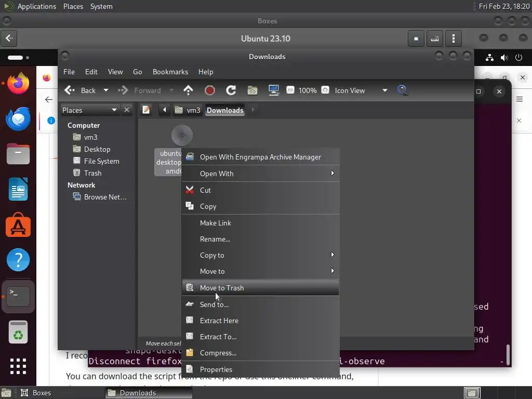Select vm3 path bar button
Screen dimensions: 532x399
188,110
